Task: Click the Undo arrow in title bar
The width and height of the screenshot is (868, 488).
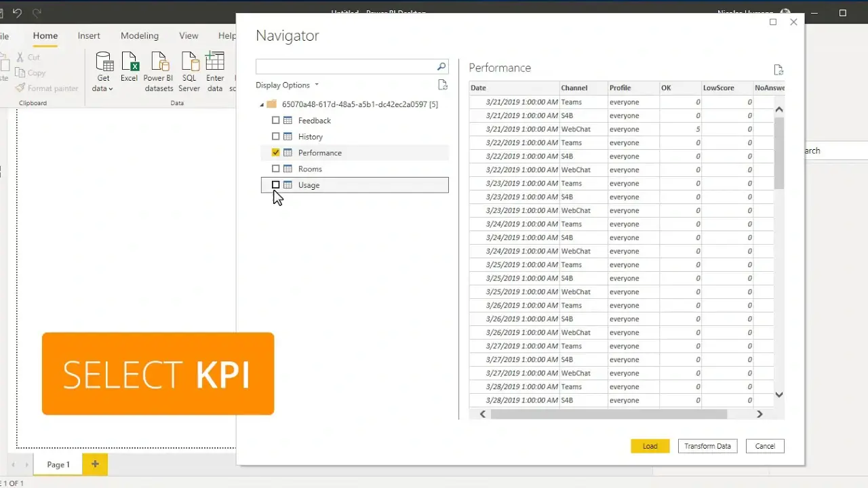Action: click(x=17, y=12)
